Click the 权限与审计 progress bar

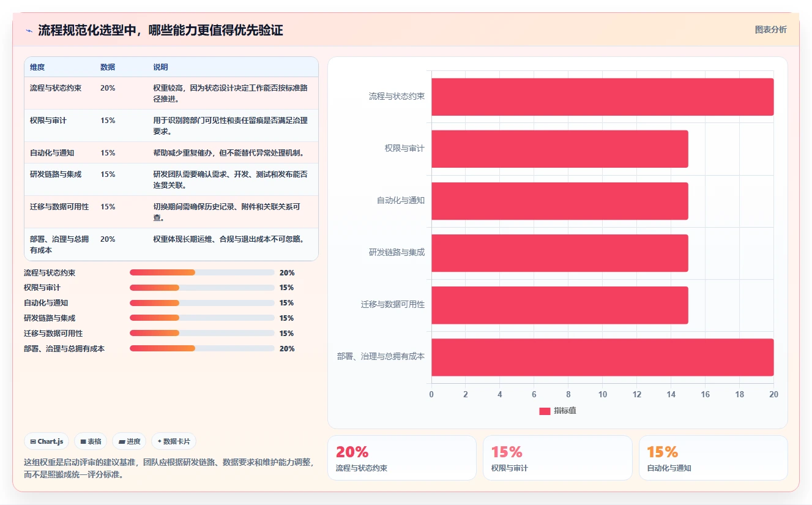coord(202,288)
